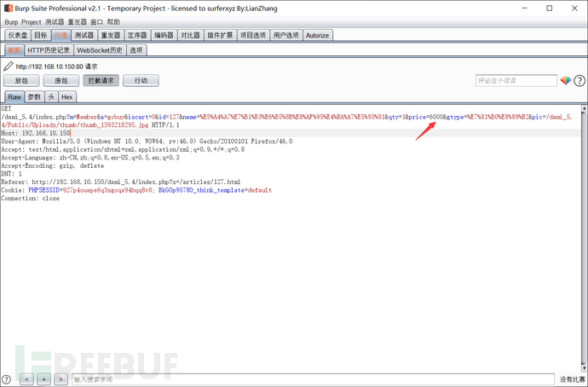Click the http://192.168.10.150:80 请求 label
The height and width of the screenshot is (387, 588).
[56, 66]
